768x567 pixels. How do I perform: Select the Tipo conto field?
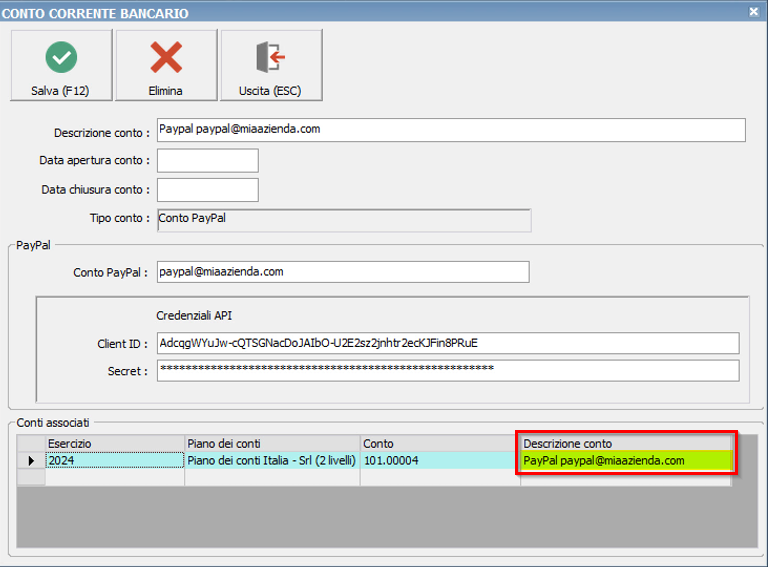point(344,220)
